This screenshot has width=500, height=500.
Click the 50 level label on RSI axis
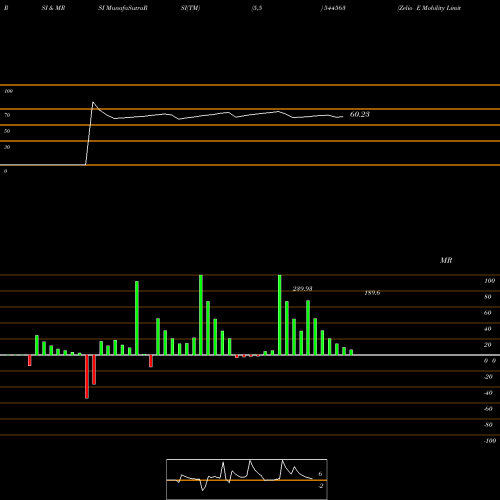7,131
